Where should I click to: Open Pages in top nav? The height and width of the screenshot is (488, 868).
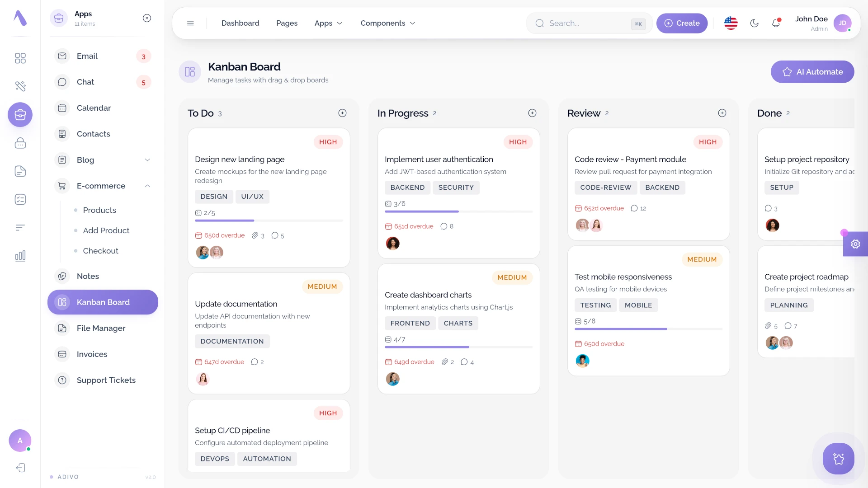pyautogui.click(x=287, y=23)
